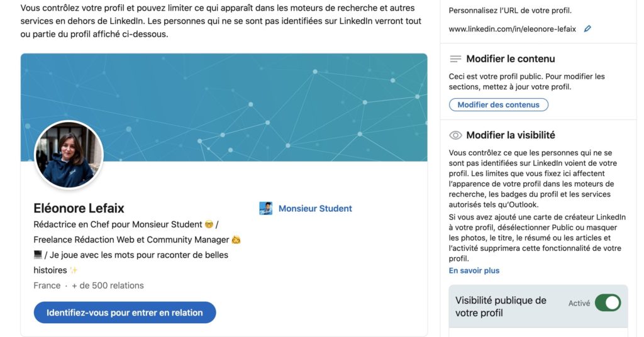The width and height of the screenshot is (644, 337).
Task: Click 'Identifiez-vous pour entrer en relation' button
Action: 125,312
